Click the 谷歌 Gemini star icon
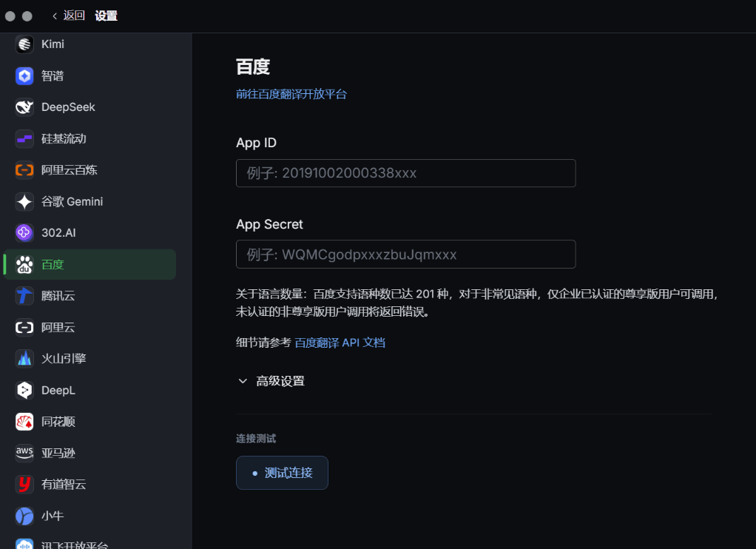This screenshot has width=756, height=549. point(24,202)
